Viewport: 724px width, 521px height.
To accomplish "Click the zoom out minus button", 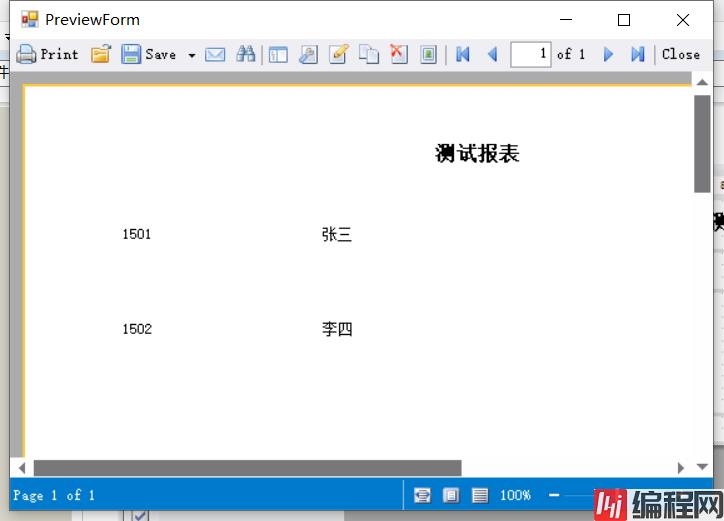I will 554,495.
